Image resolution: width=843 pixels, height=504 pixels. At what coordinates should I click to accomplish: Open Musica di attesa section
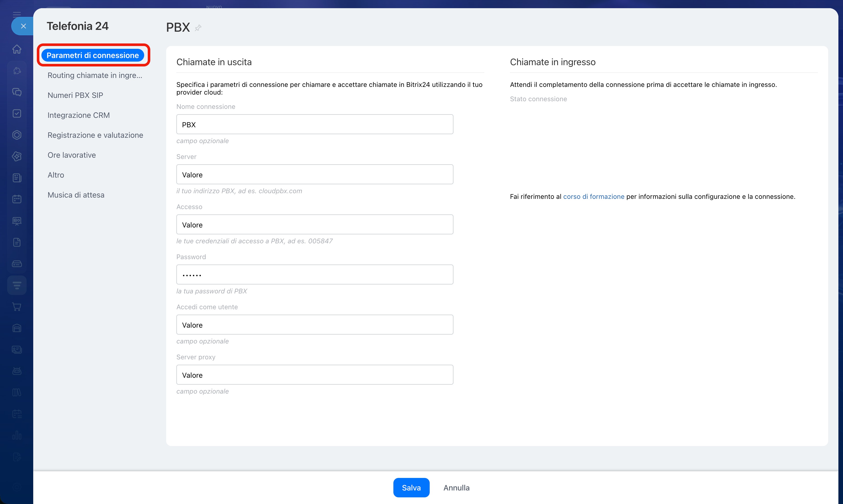click(76, 195)
